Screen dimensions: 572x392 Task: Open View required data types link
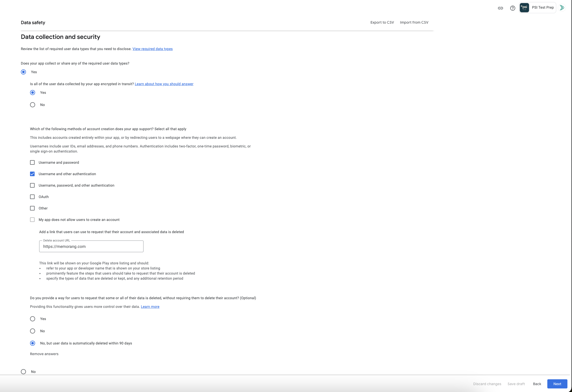(152, 49)
